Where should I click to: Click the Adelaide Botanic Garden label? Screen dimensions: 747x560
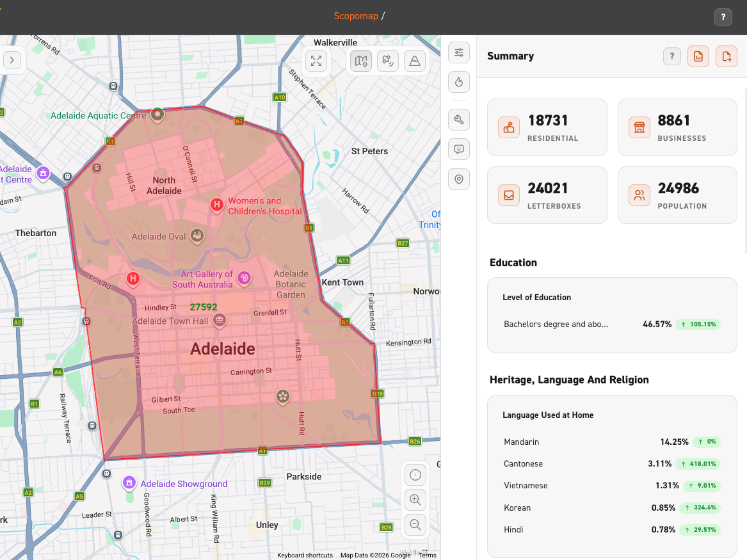click(x=291, y=284)
